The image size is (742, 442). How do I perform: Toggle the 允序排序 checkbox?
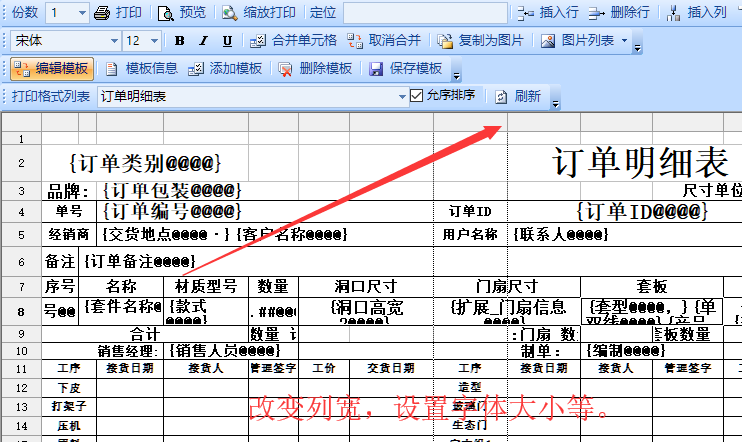pyautogui.click(x=417, y=96)
